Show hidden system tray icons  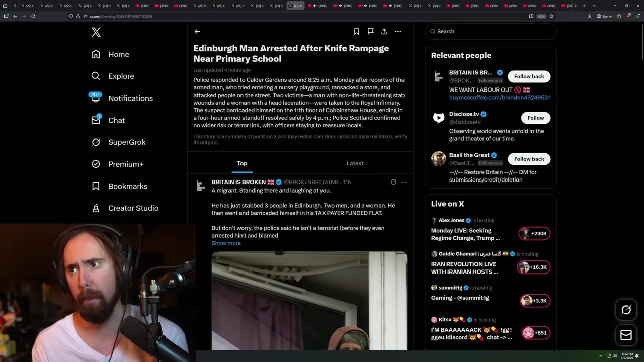(x=600, y=356)
